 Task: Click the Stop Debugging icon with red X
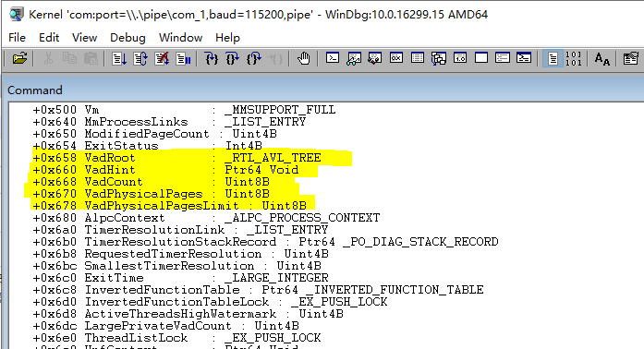pos(162,59)
